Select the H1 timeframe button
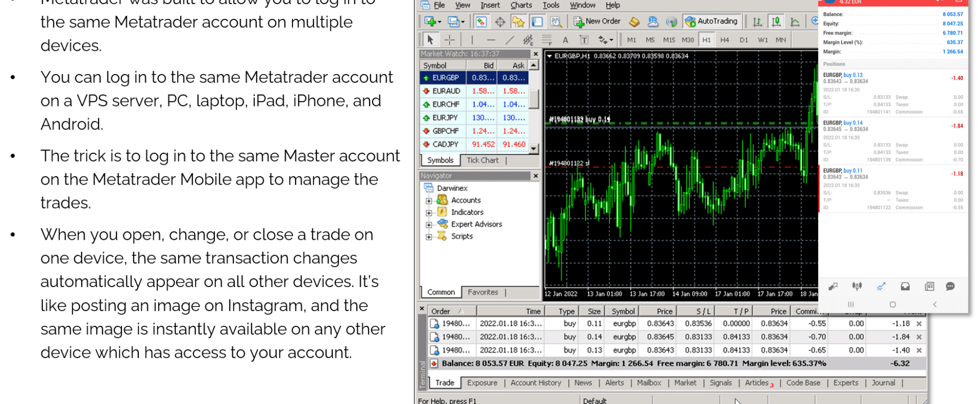 pos(706,40)
